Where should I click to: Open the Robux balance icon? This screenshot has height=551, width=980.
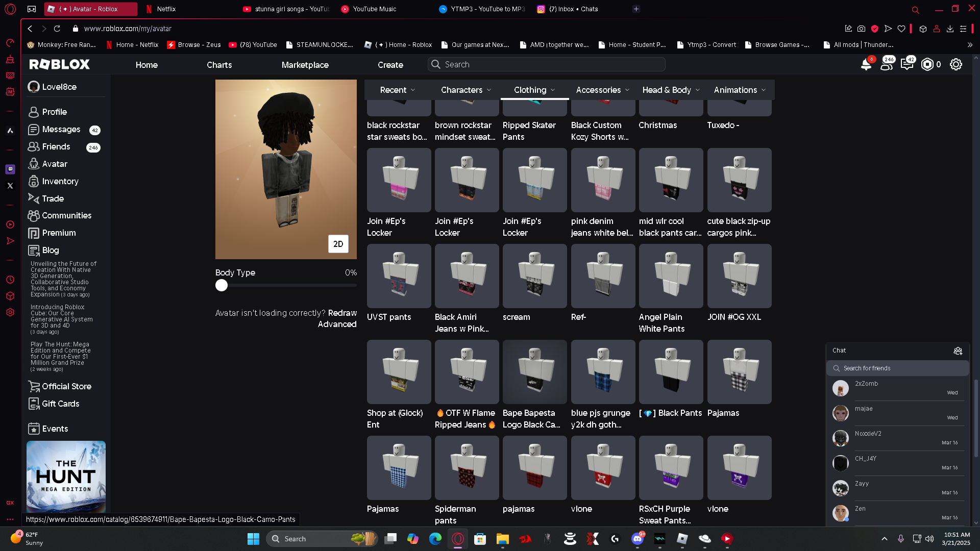coord(927,65)
